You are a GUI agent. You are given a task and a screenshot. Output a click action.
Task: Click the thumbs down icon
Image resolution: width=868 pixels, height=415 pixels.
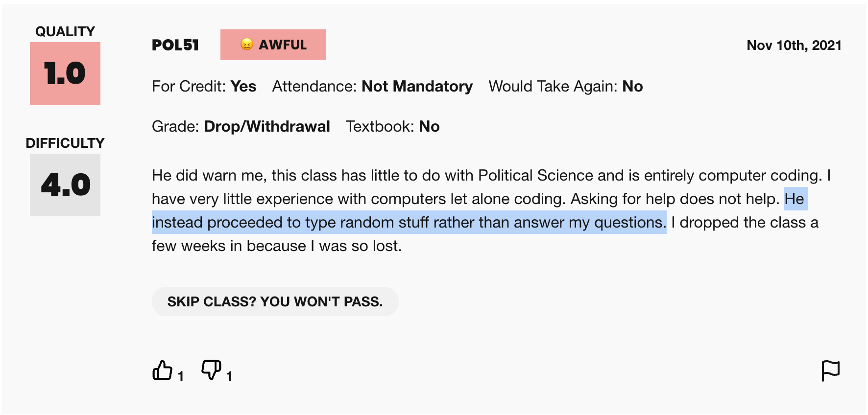(211, 369)
